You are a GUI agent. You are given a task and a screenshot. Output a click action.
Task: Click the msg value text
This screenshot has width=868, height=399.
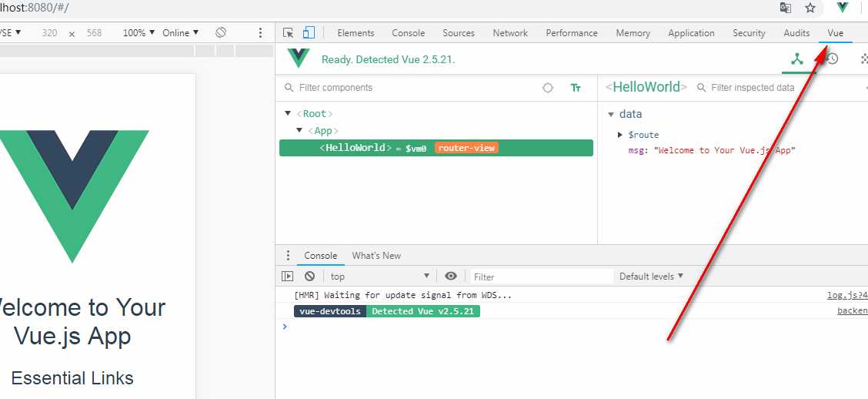[x=724, y=150]
